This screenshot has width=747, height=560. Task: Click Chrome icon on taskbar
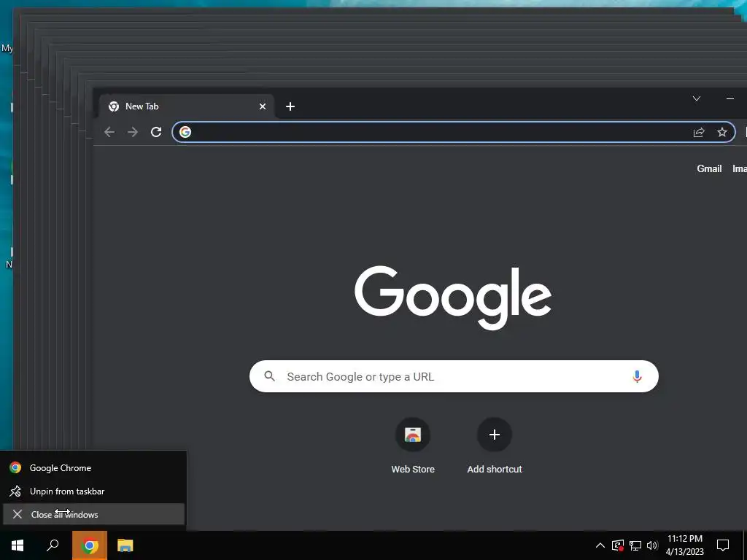[90, 545]
